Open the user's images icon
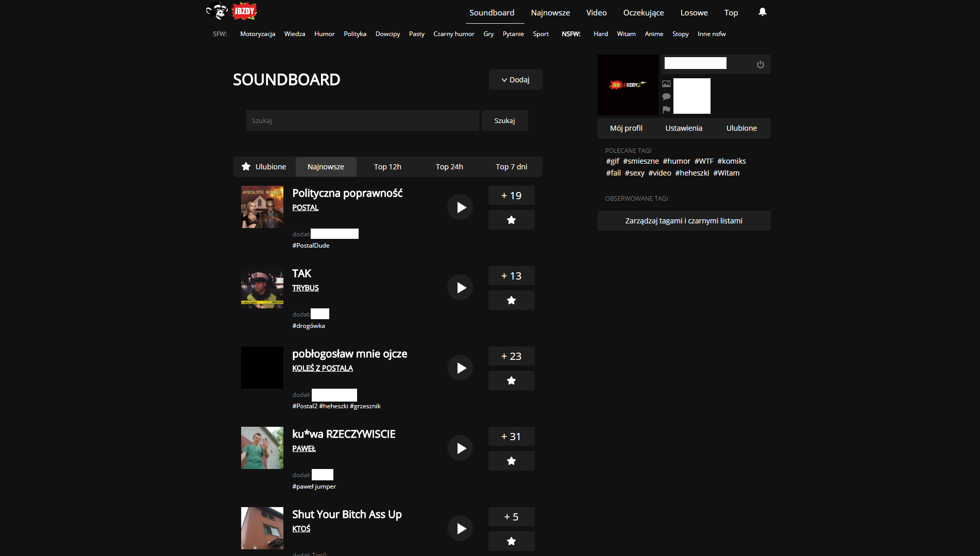This screenshot has width=980, height=556. [666, 84]
